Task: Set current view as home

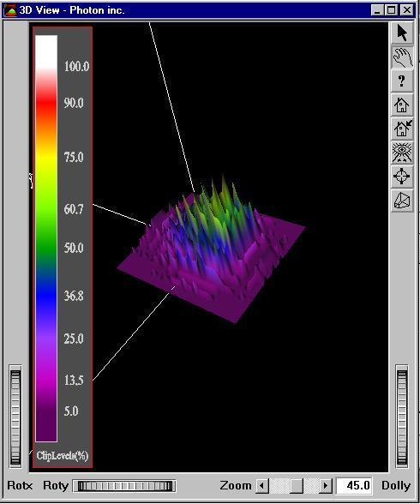Action: pos(402,129)
